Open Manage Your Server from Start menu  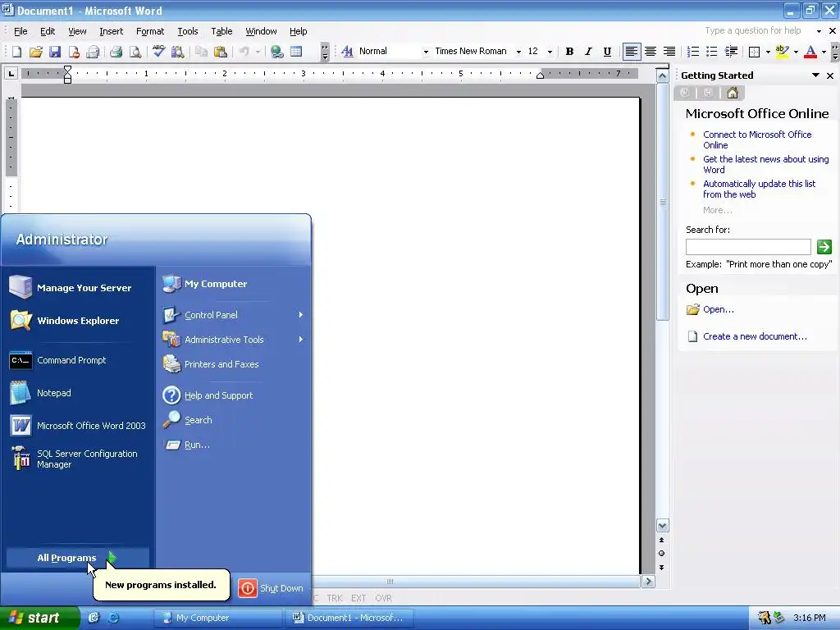point(78,288)
